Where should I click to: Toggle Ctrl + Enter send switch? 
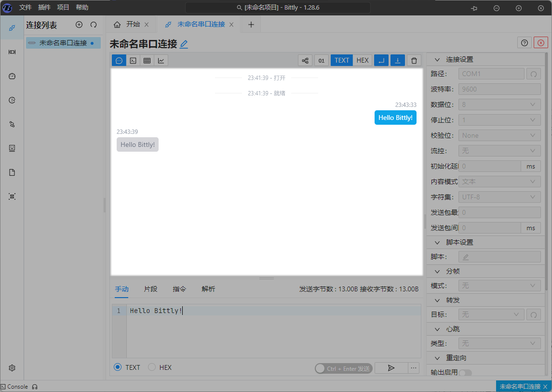point(343,368)
